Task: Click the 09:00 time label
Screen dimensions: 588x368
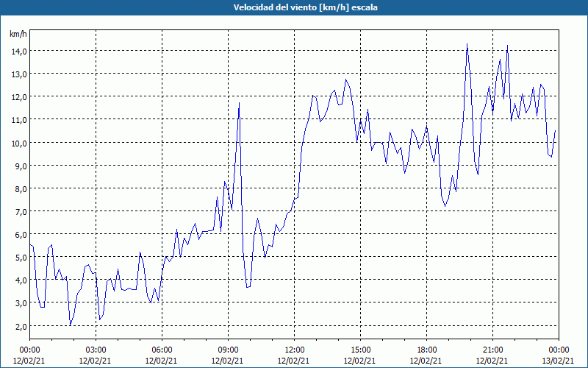Action: [228, 350]
